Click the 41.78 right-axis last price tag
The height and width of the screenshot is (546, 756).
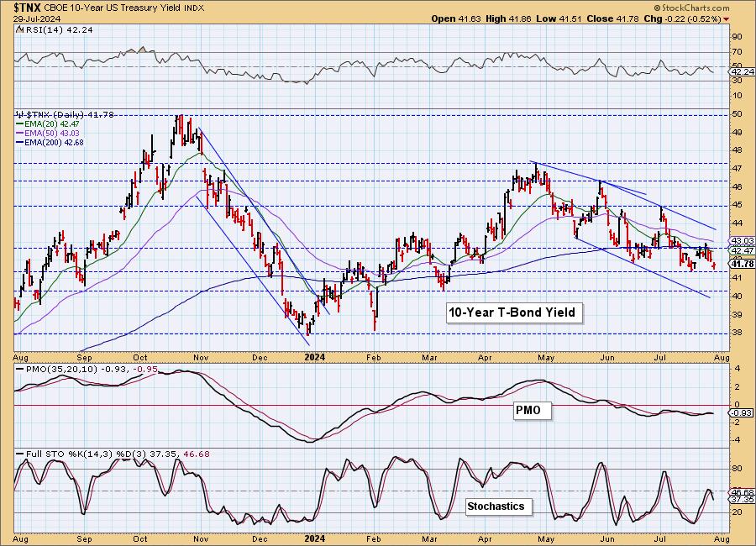[x=743, y=264]
